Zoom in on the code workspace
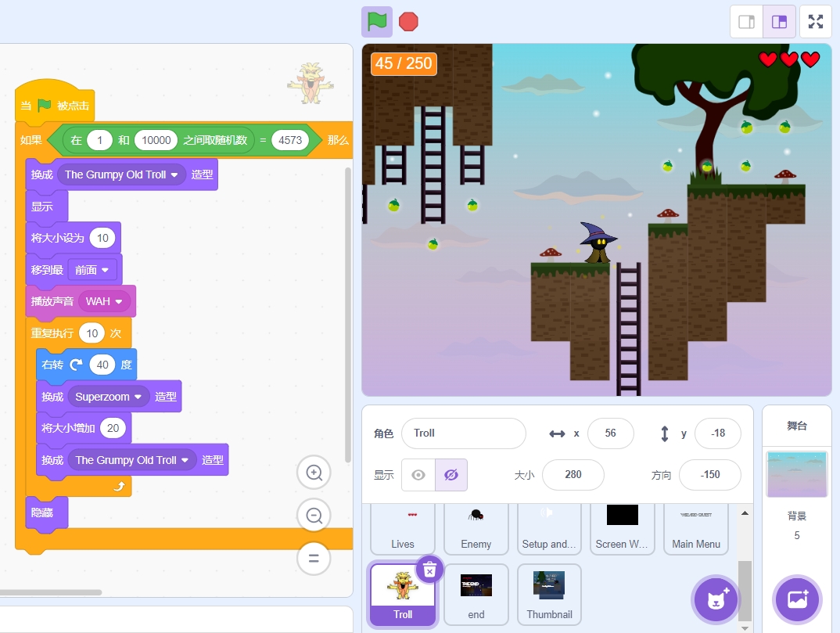840x633 pixels. (x=314, y=473)
